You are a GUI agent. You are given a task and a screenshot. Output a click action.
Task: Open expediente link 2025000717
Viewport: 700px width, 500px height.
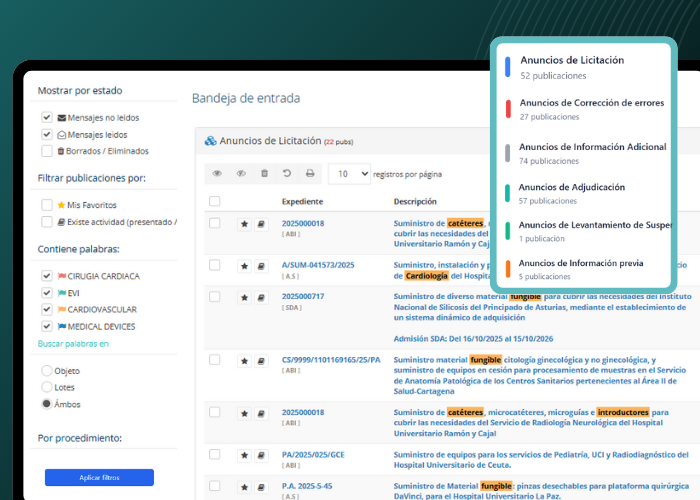point(303,296)
